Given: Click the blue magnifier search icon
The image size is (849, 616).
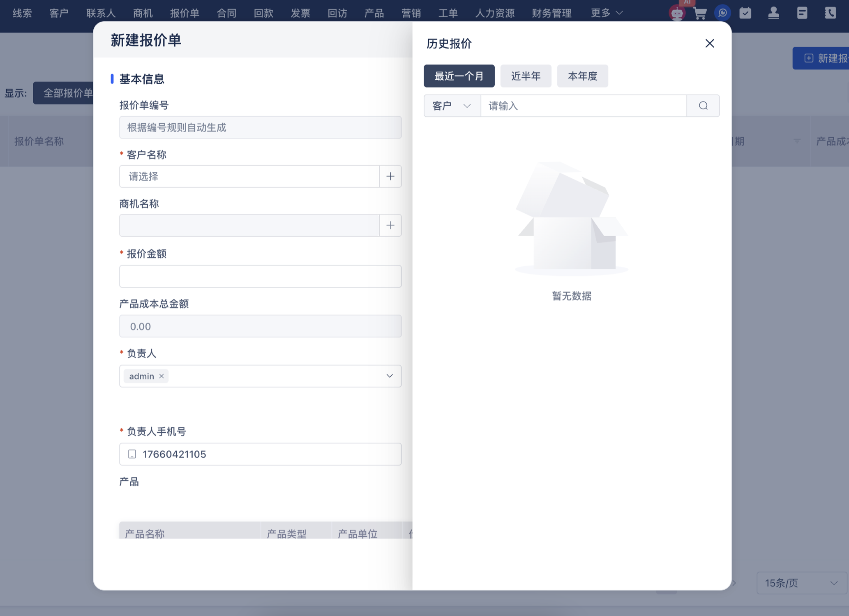Looking at the screenshot, I should pyautogui.click(x=722, y=13).
